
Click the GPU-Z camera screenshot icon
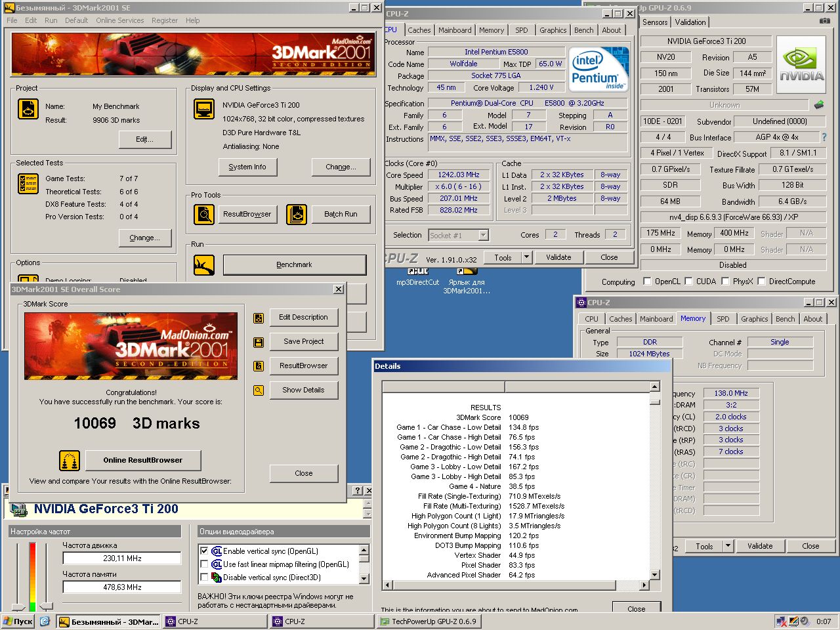coord(824,21)
